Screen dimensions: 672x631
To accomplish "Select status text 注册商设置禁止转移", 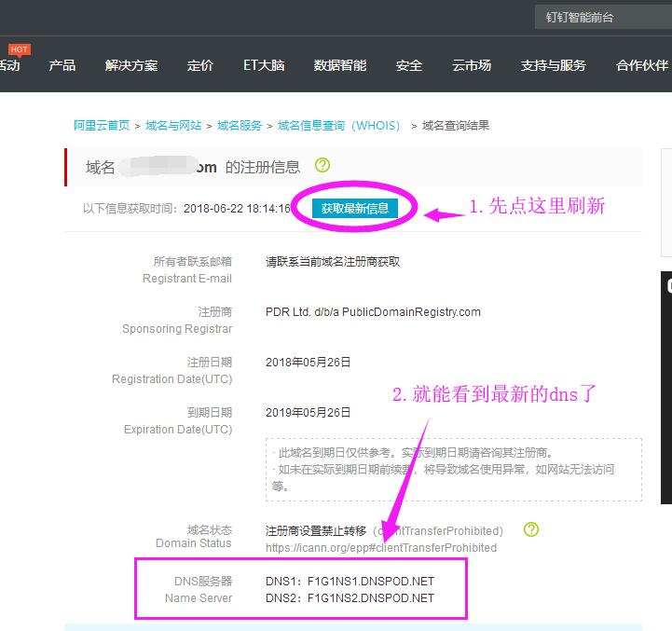I will coord(316,530).
